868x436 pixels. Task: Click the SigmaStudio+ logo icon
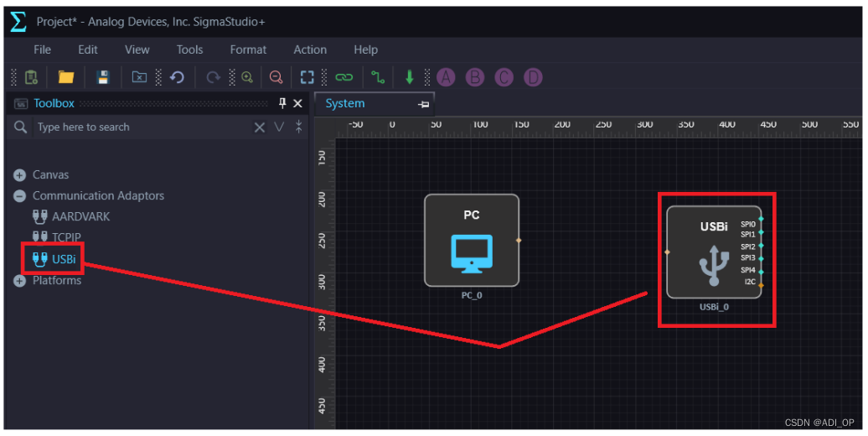coord(18,22)
